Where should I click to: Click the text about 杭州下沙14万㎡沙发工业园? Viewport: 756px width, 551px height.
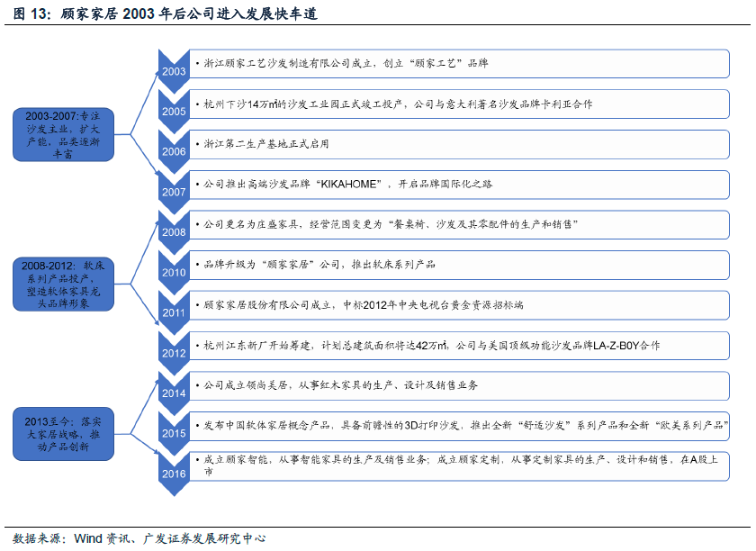397,104
